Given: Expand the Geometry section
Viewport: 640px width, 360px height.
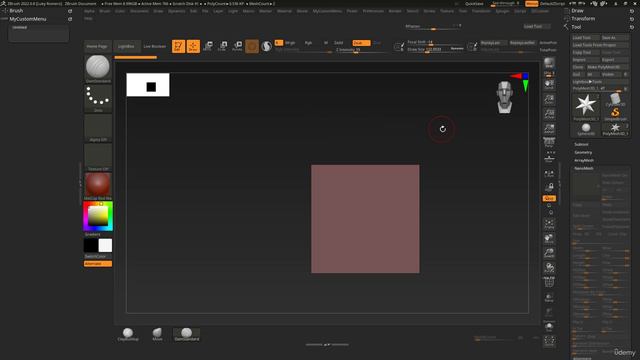Looking at the screenshot, I should [583, 152].
